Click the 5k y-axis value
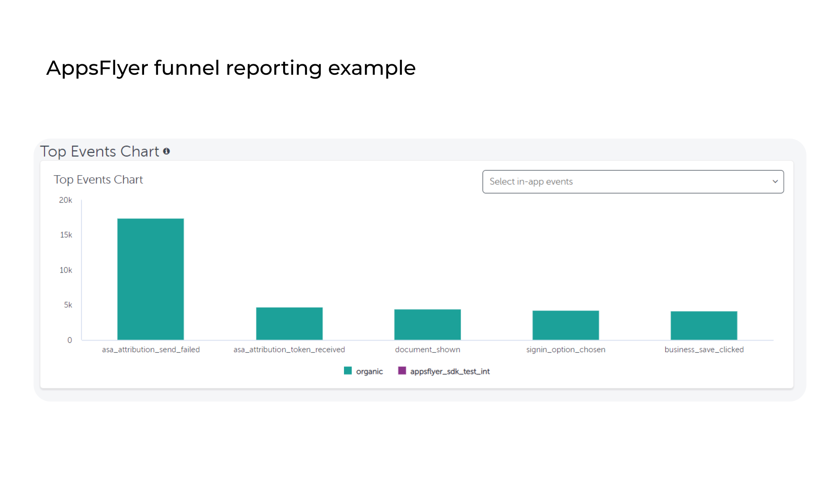Viewport: 840px width, 504px height. coord(68,305)
